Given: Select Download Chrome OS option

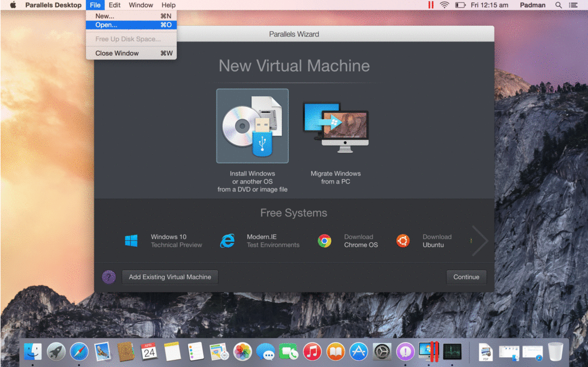Looking at the screenshot, I should (x=348, y=241).
